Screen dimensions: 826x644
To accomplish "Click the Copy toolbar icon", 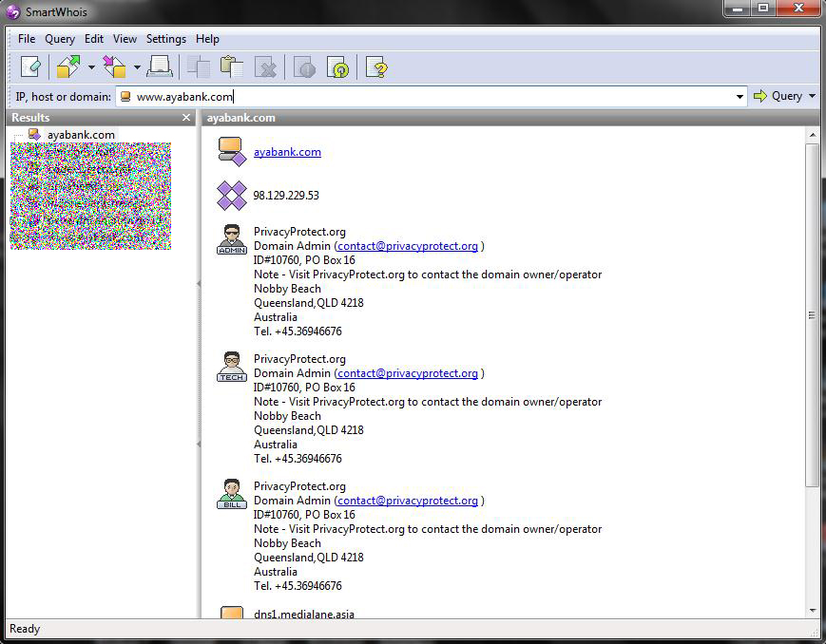I will coord(199,67).
